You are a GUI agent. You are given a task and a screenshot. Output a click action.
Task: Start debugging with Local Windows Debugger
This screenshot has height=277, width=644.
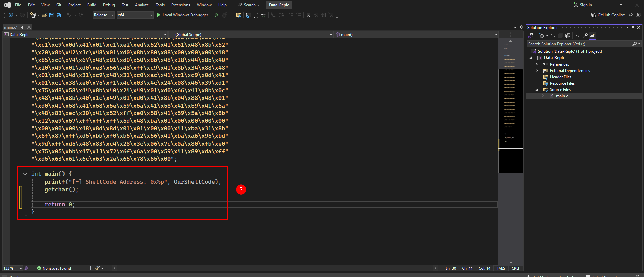coord(182,15)
